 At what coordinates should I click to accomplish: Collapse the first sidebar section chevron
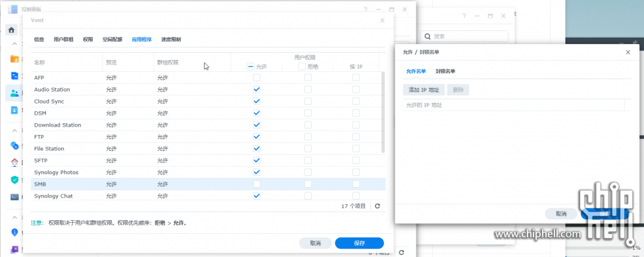pyautogui.click(x=14, y=43)
